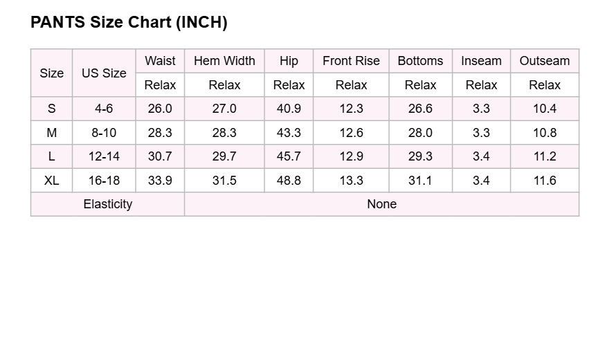Click the Waist column header
Viewport: 605px width, 364px height.
pos(160,61)
